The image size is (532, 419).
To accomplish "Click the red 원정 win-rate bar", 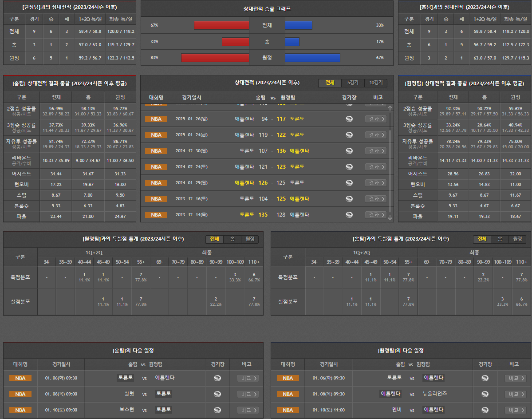I will click(x=215, y=58).
